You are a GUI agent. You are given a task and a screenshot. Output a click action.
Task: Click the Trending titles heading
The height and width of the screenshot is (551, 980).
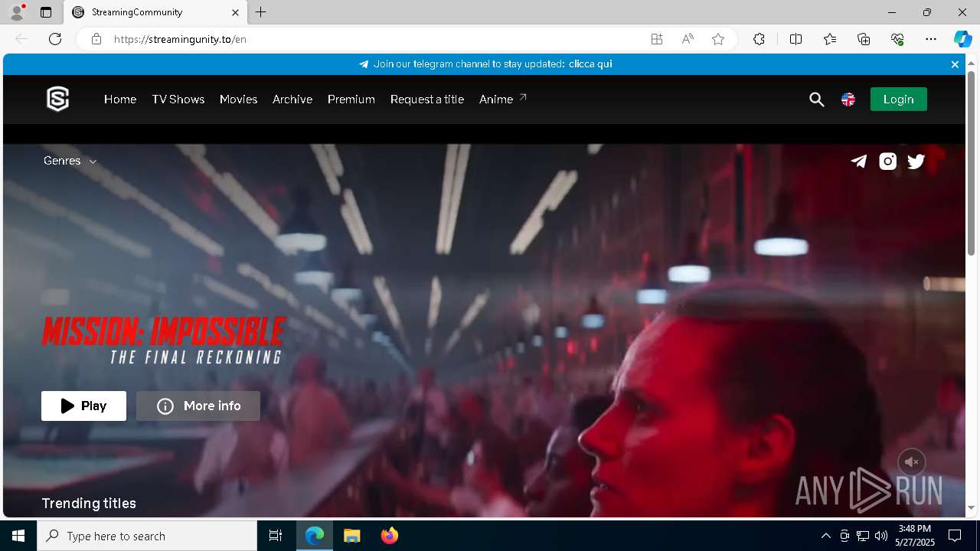89,504
